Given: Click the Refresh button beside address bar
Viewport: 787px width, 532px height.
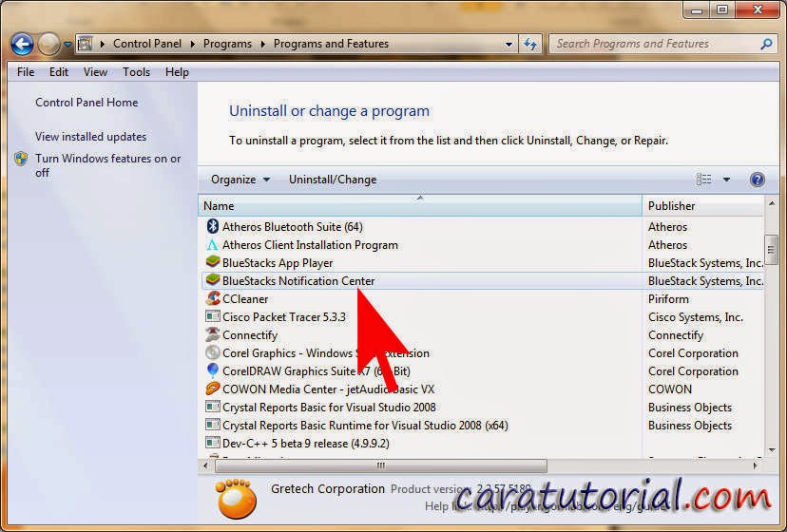Looking at the screenshot, I should (530, 44).
